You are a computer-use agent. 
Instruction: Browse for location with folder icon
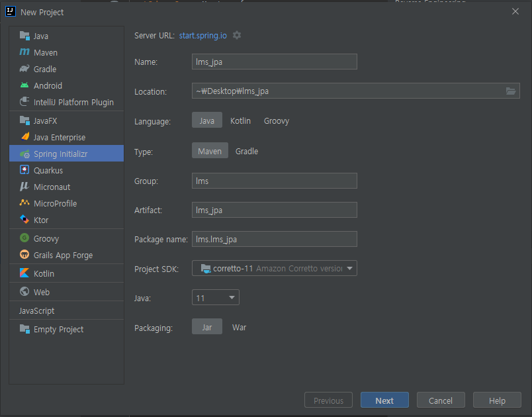point(511,91)
